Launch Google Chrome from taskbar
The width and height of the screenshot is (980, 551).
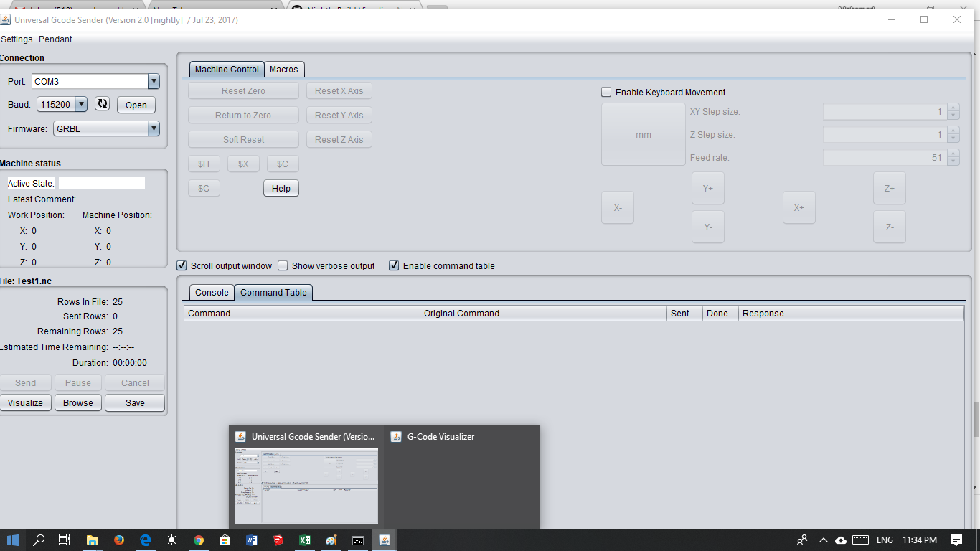pyautogui.click(x=199, y=540)
